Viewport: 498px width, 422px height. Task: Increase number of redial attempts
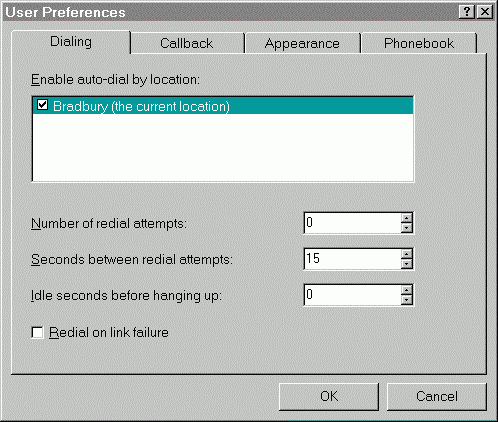tap(406, 218)
